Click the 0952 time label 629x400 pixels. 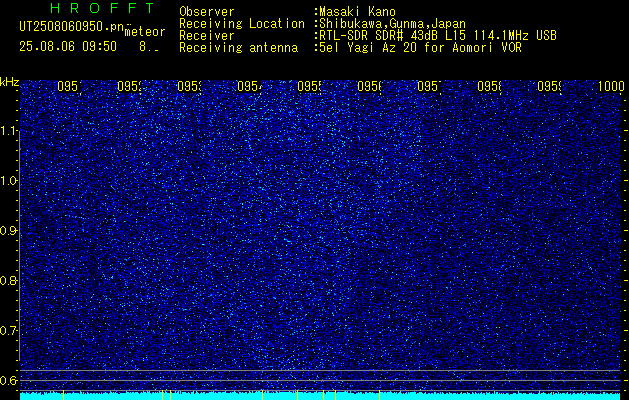[x=129, y=87]
